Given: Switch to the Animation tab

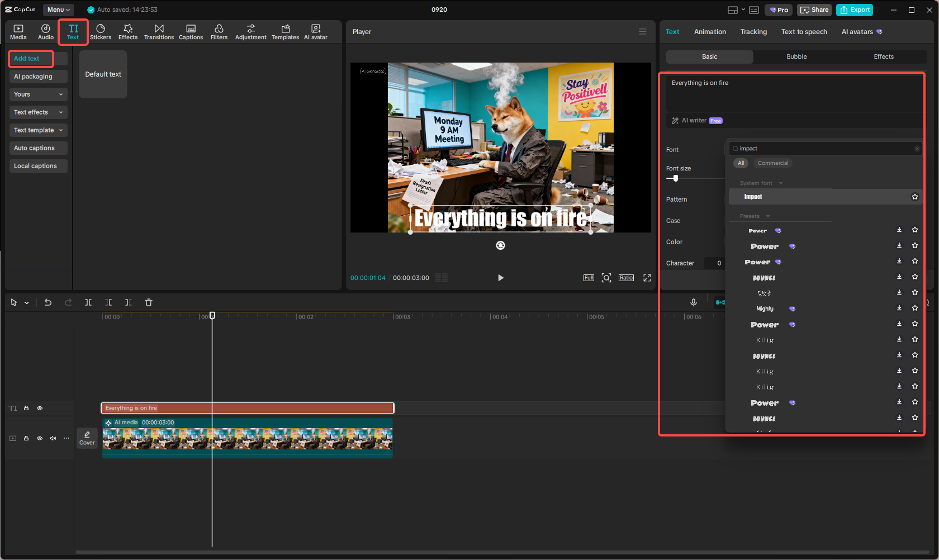Looking at the screenshot, I should click(710, 32).
